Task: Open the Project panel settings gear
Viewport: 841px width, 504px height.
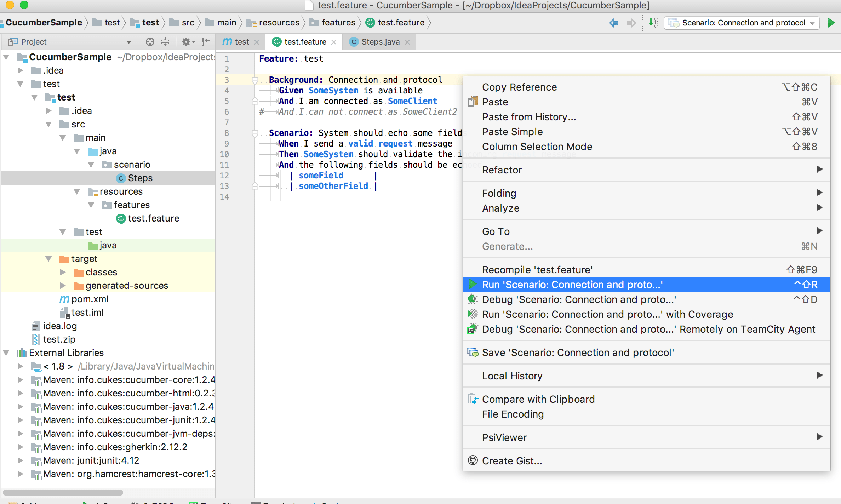Action: [186, 42]
